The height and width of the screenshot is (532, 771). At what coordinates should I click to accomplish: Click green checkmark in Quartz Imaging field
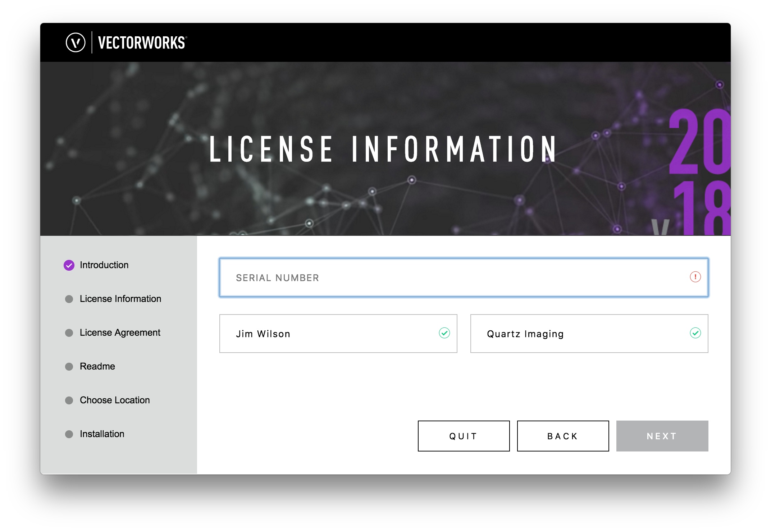(x=695, y=333)
